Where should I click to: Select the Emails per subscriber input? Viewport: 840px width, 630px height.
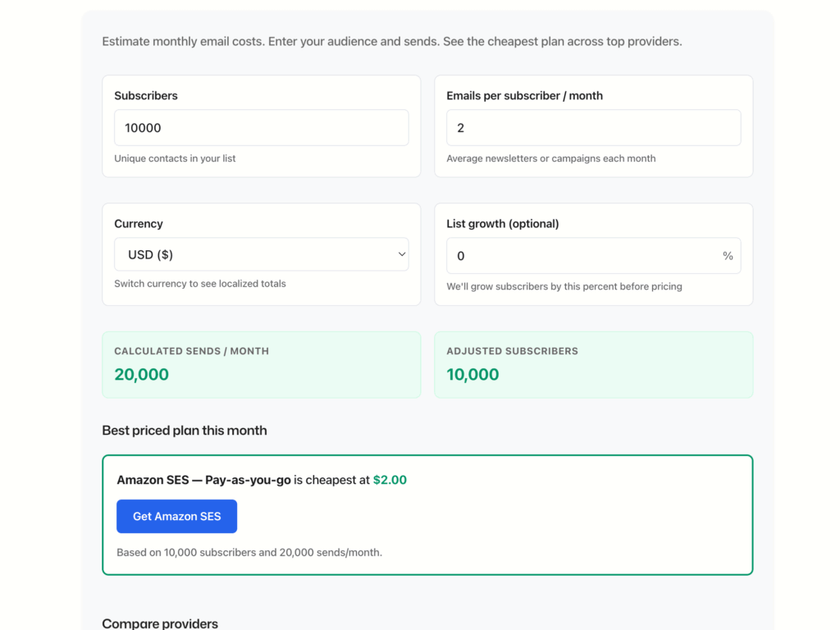(593, 127)
